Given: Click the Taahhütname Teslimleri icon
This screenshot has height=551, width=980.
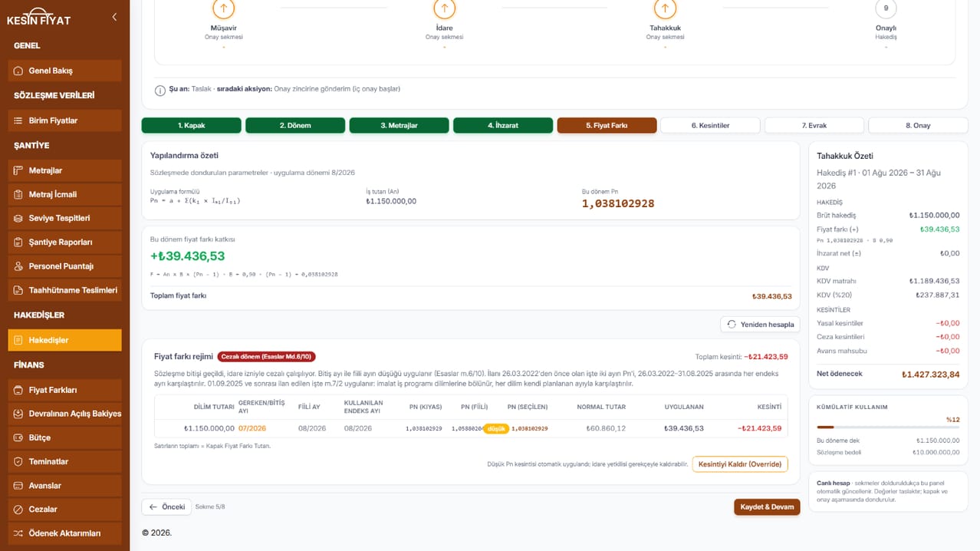Looking at the screenshot, I should coord(18,290).
